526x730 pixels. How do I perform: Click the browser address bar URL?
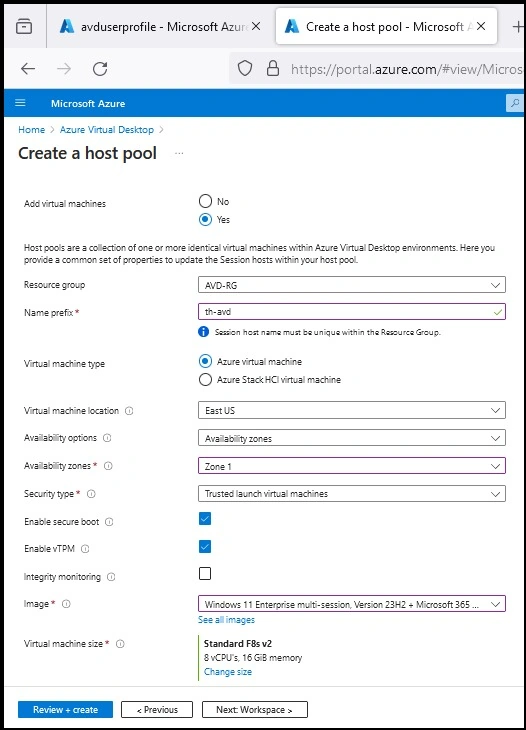tap(406, 69)
